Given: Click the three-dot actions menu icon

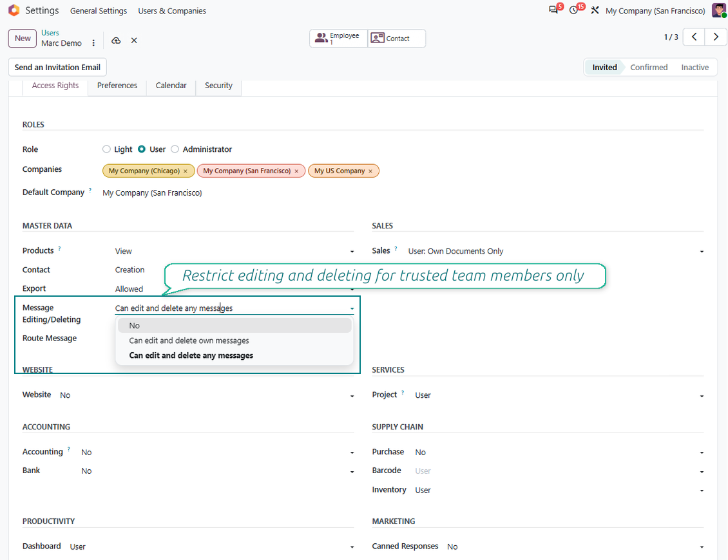Looking at the screenshot, I should [x=93, y=42].
